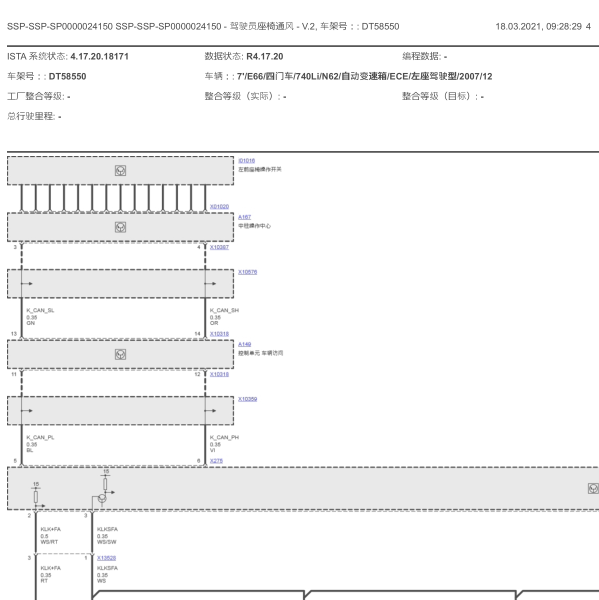Select the vehicle description 7'/E66 text
The image size is (599, 600).
pyautogui.click(x=364, y=77)
